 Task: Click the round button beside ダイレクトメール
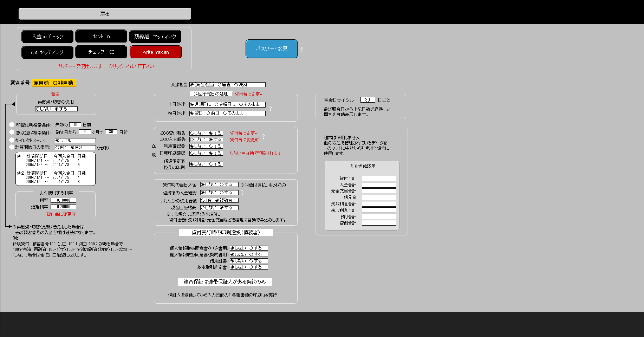12,140
